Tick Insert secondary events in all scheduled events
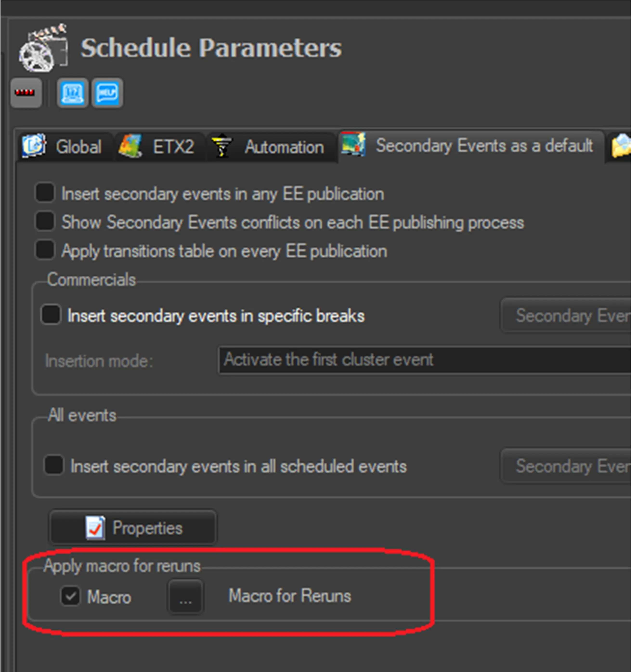 54,465
